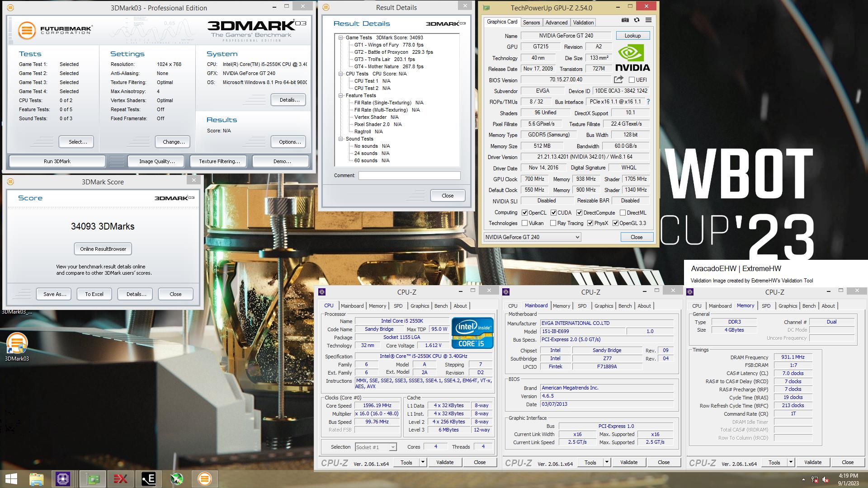This screenshot has width=868, height=488.
Task: Collapse the Feature Tests tree node
Action: [341, 95]
